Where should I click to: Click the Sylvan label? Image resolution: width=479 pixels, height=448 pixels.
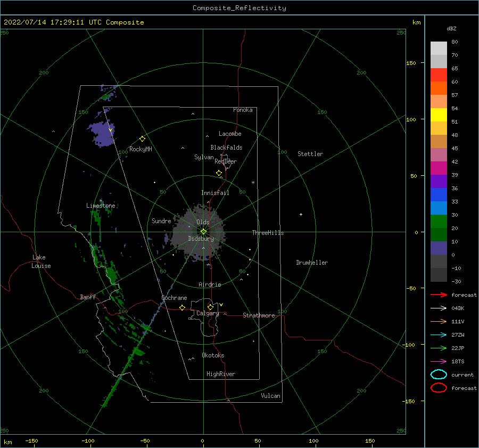pos(204,157)
